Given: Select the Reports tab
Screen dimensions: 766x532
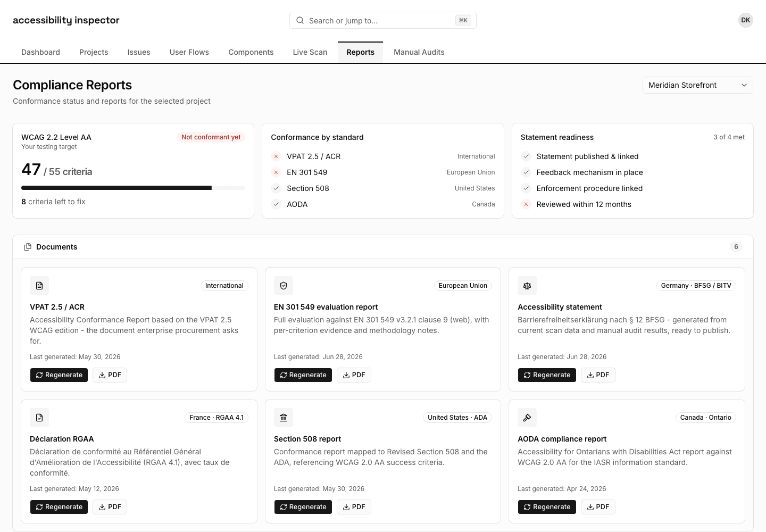Looking at the screenshot, I should pyautogui.click(x=361, y=52).
